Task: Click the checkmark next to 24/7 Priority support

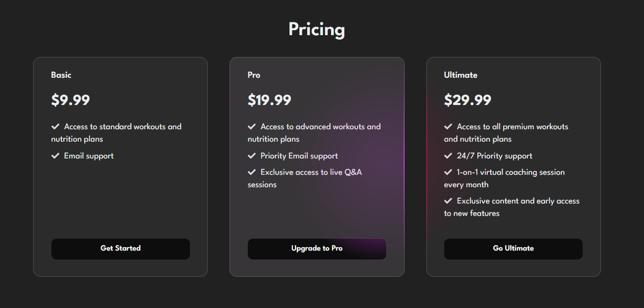Action: tap(448, 156)
